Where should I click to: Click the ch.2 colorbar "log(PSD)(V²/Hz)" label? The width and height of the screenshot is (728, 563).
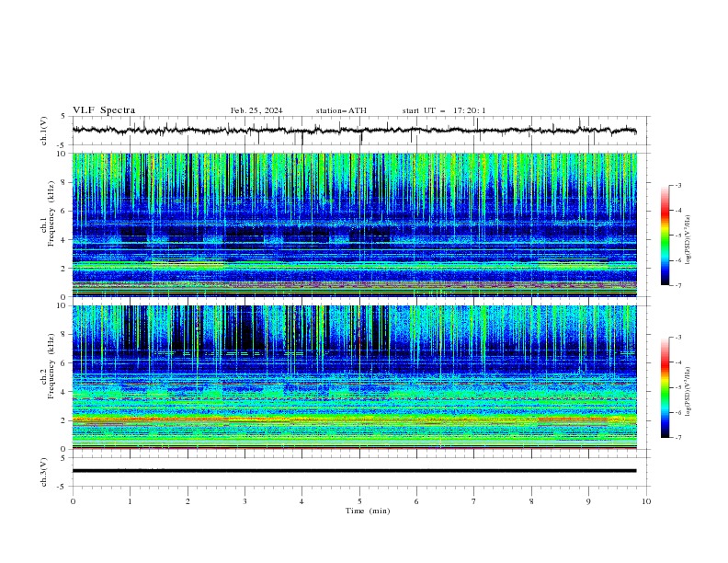coord(688,392)
